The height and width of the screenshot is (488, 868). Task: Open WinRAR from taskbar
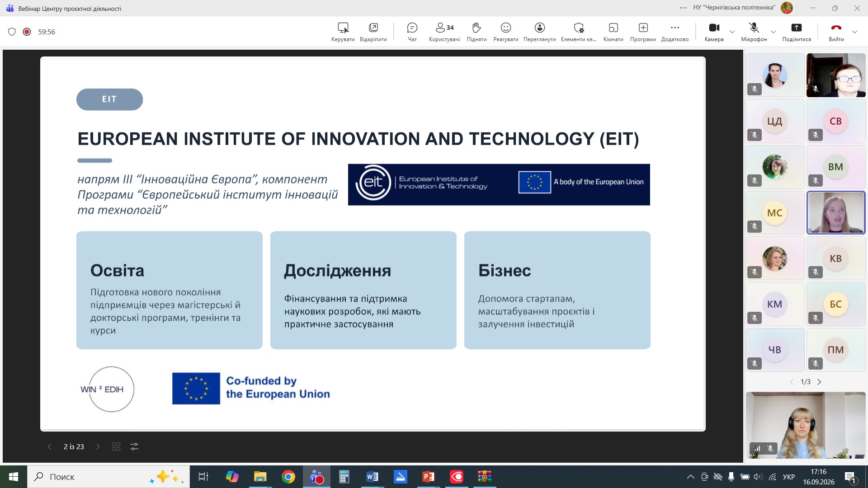point(484,477)
